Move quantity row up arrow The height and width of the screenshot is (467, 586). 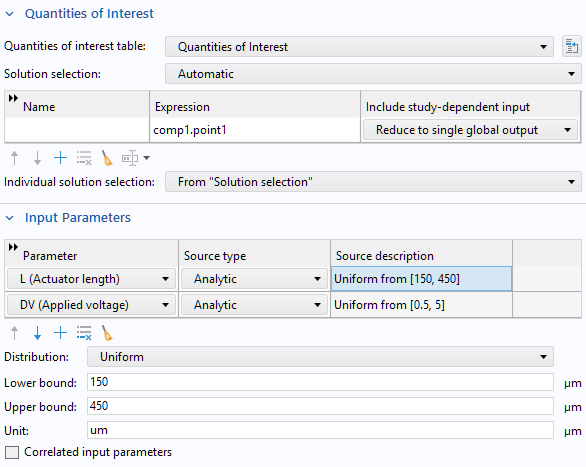click(x=15, y=158)
